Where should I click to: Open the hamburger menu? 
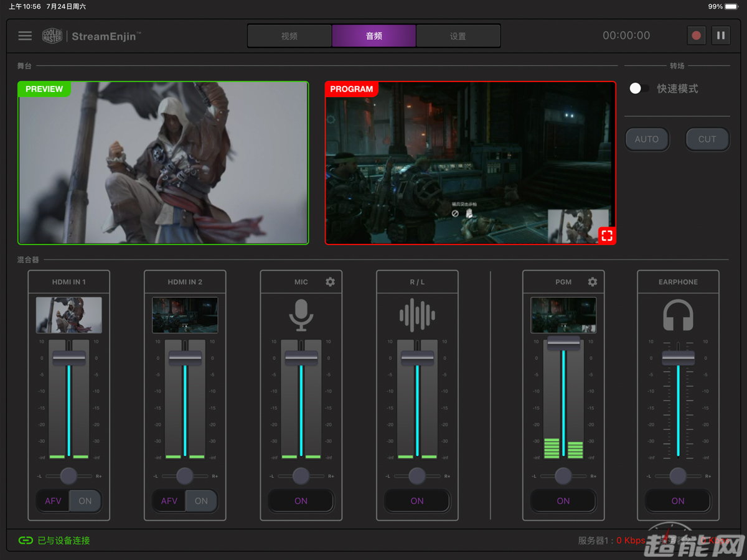tap(25, 35)
